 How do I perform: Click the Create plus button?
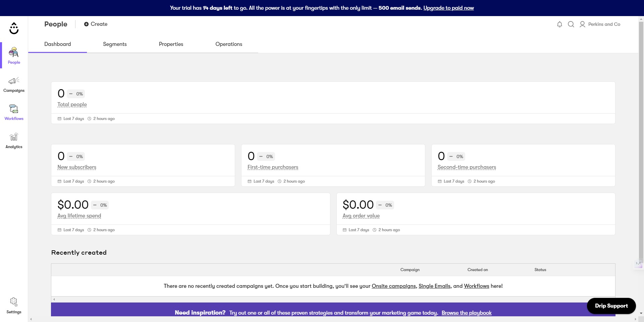tap(96, 24)
